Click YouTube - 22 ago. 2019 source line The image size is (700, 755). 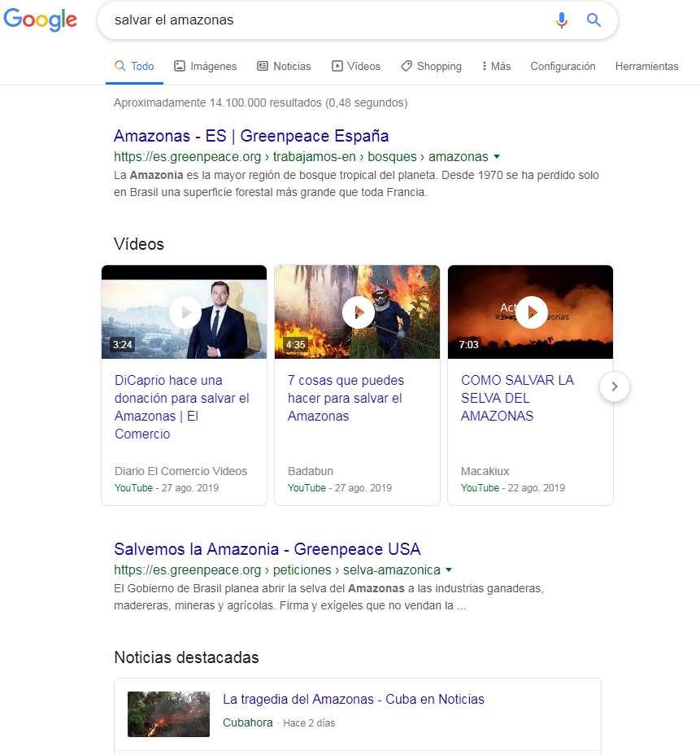point(513,488)
